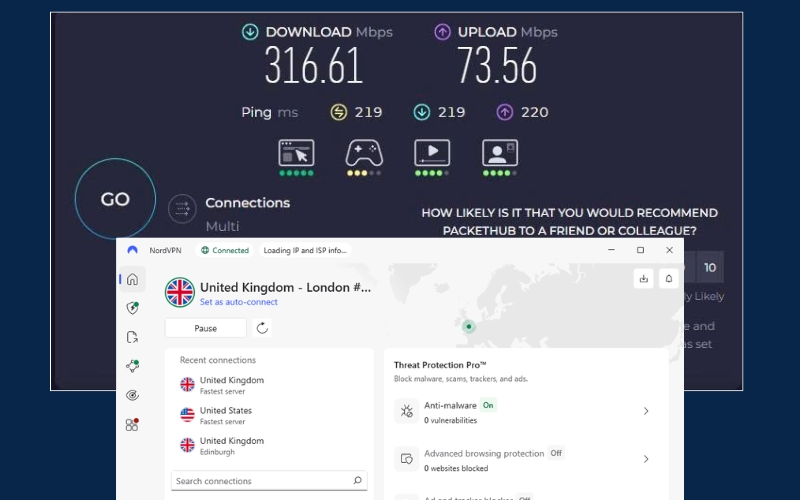This screenshot has height=500, width=800.
Task: Pause the VPN connection
Action: point(206,328)
